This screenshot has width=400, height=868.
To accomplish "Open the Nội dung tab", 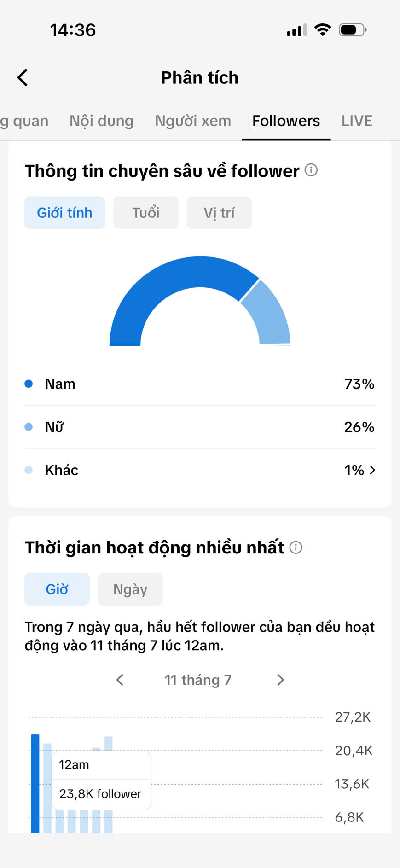I will [102, 121].
